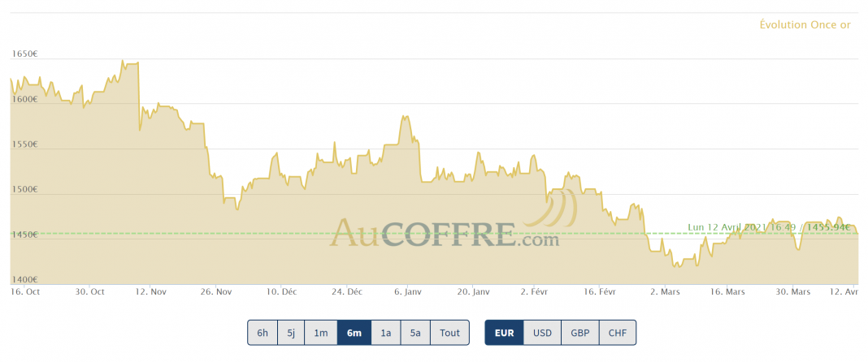Viewport: 868px width, 362px height.
Task: Click the Évolution Once or legend
Action: point(805,25)
